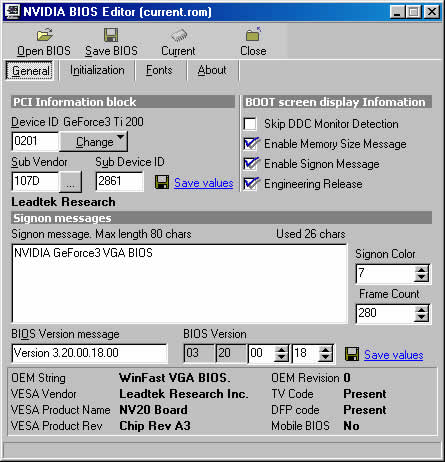Screen dimensions: 445x462
Task: Click Save values link next to BIOS Version
Action: pos(394,355)
